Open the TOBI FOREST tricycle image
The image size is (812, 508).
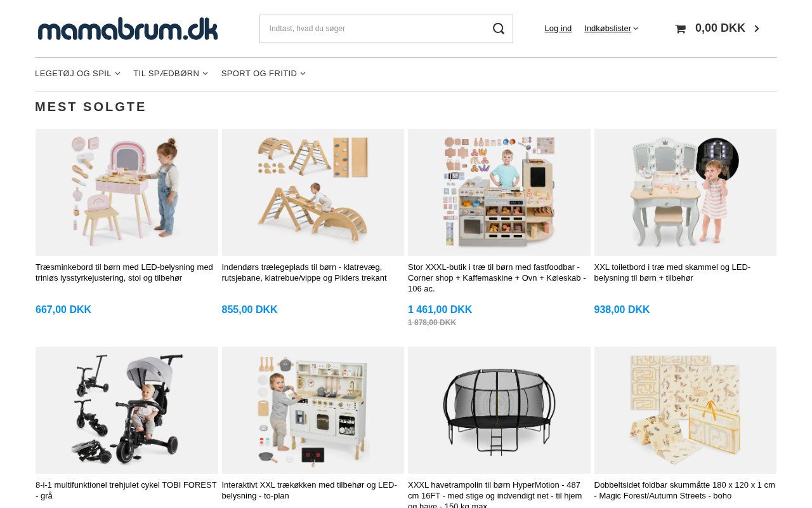(127, 410)
